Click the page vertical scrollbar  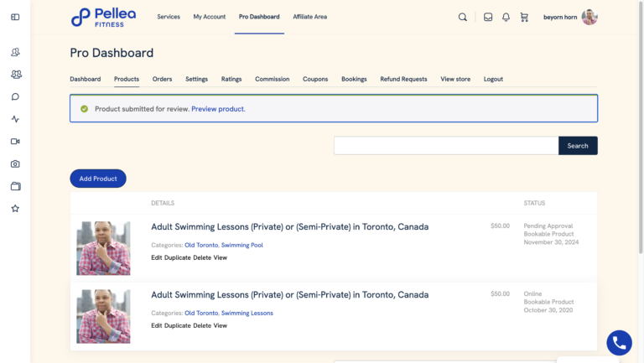[x=641, y=127]
